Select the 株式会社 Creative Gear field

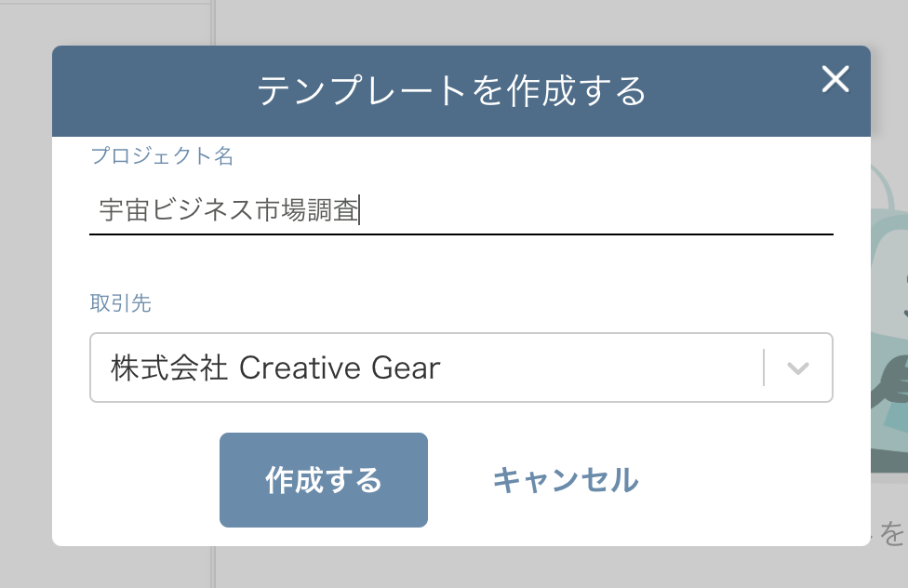pyautogui.click(x=419, y=367)
